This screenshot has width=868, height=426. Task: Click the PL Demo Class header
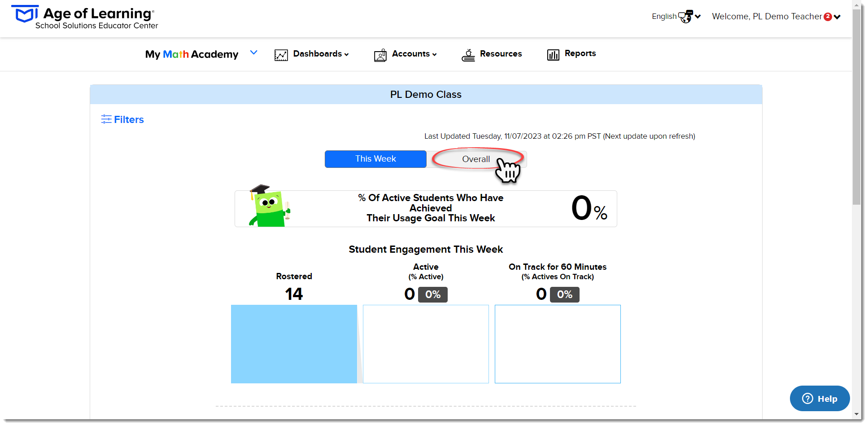(426, 94)
